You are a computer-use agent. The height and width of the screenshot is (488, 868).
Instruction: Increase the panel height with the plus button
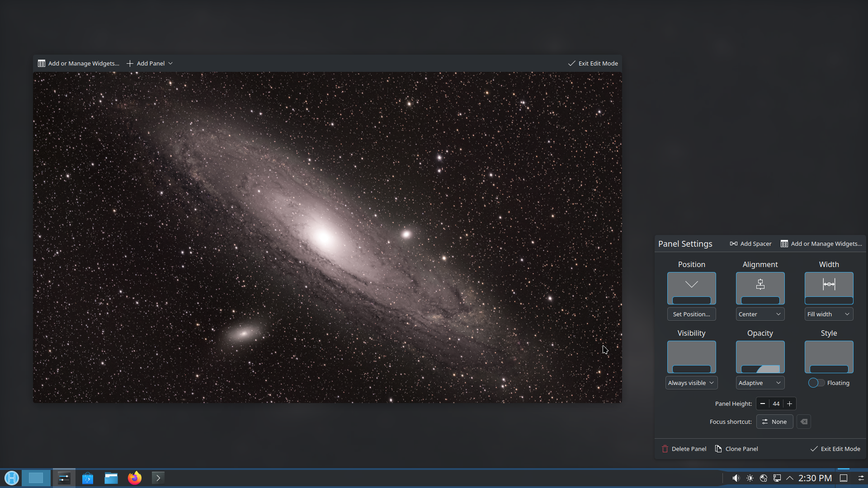790,404
